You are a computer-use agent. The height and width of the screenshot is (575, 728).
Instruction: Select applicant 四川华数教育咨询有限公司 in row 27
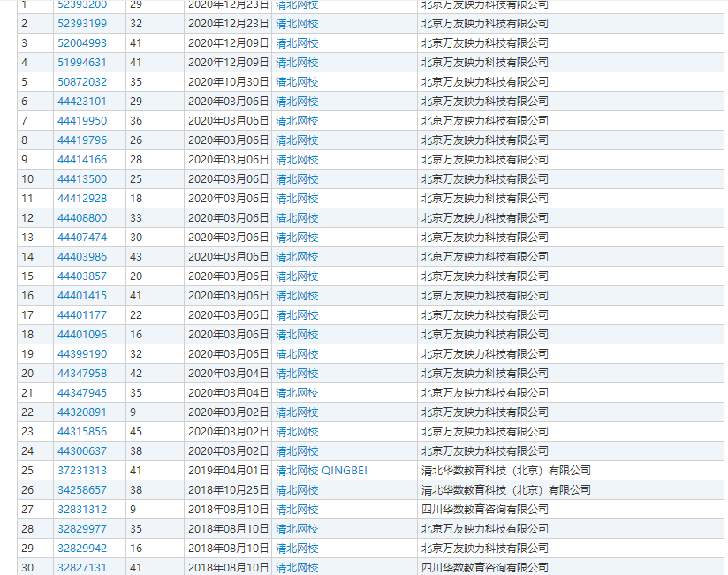(x=485, y=510)
